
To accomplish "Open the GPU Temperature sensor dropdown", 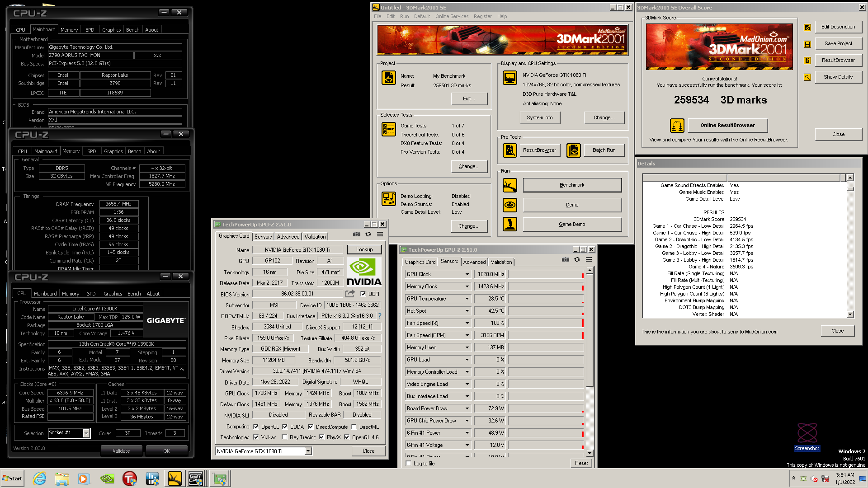I will click(467, 299).
